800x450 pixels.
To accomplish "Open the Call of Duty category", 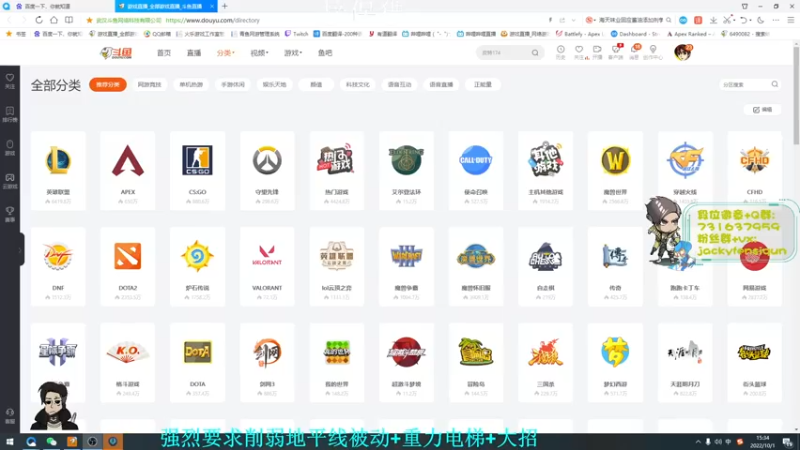I will click(476, 170).
